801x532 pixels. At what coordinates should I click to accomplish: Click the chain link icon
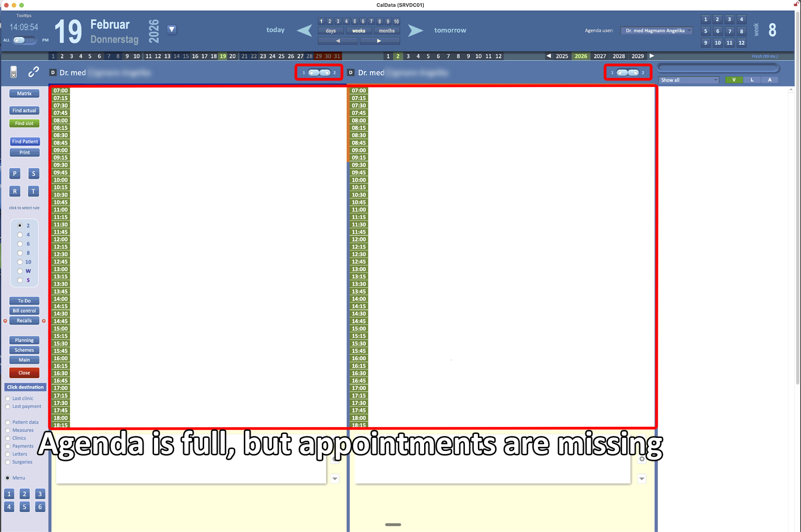click(x=33, y=72)
